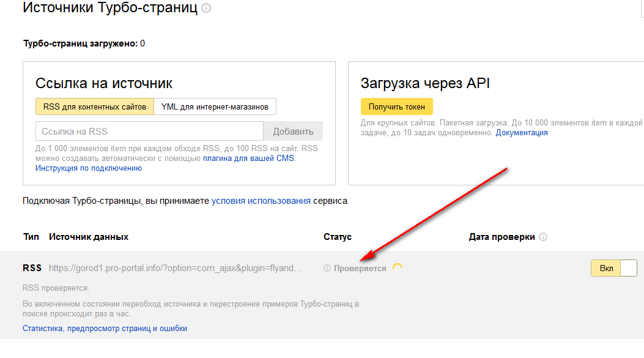Click the Дата проверки column header
Screen dimensions: 644x358
pos(502,237)
